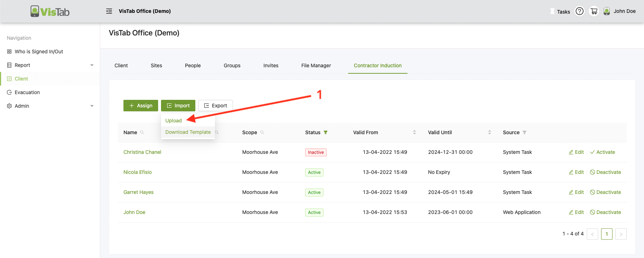Open the John Doe user menu

tap(620, 11)
